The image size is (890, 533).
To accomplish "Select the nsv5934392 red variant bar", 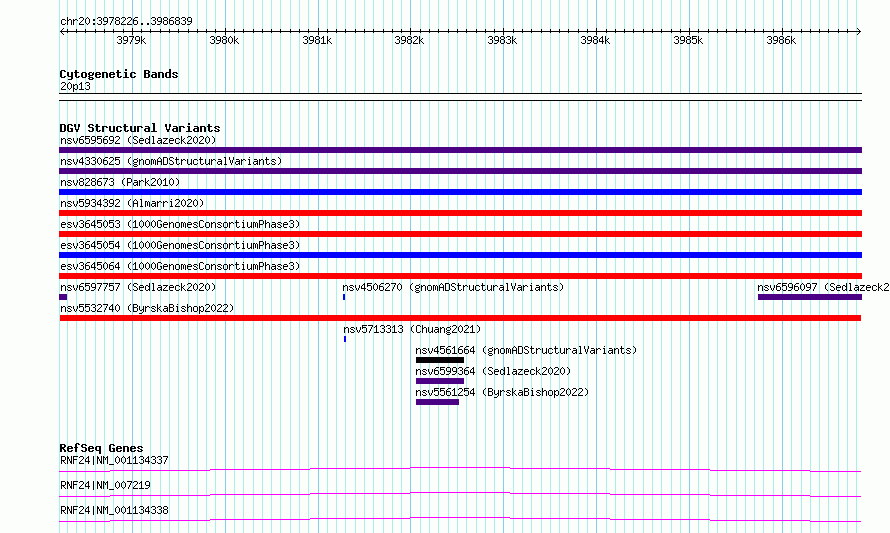I will point(460,213).
